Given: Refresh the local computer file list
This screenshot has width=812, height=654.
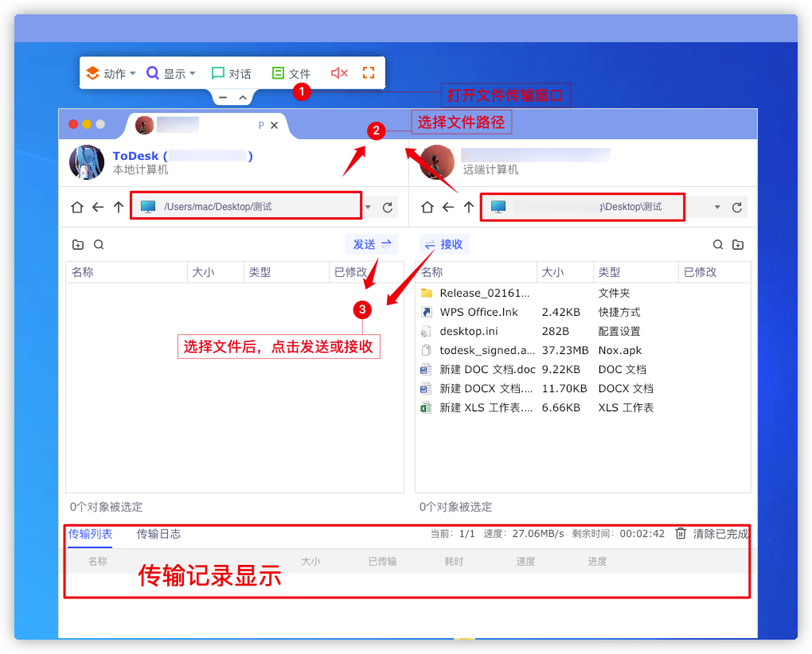Looking at the screenshot, I should point(387,207).
